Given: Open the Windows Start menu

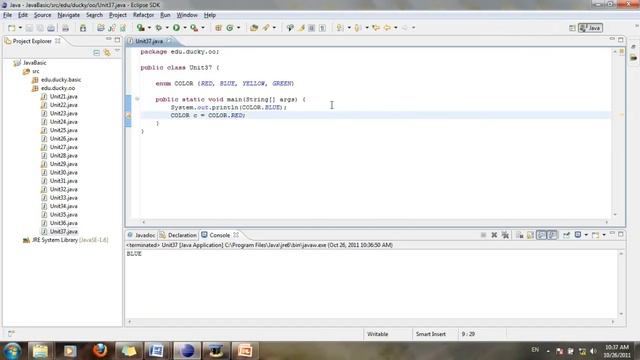Looking at the screenshot, I should pyautogui.click(x=12, y=351).
